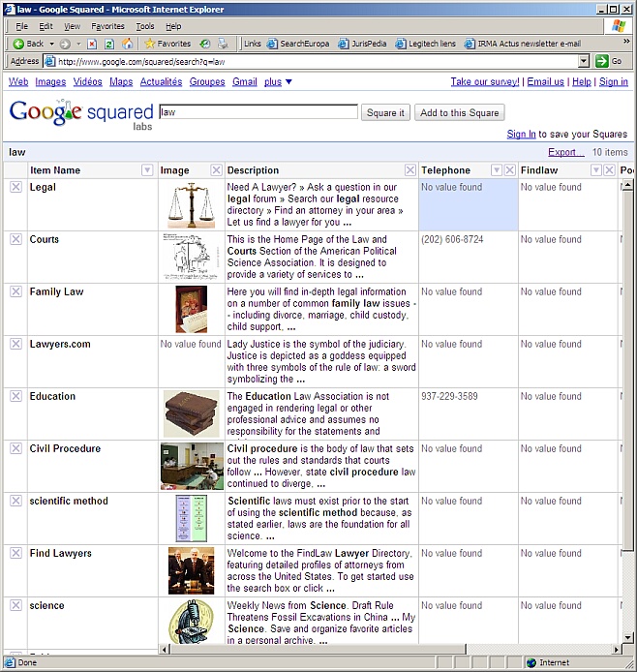637x672 pixels.
Task: Remove the Courts row with its X
Action: (x=15, y=239)
